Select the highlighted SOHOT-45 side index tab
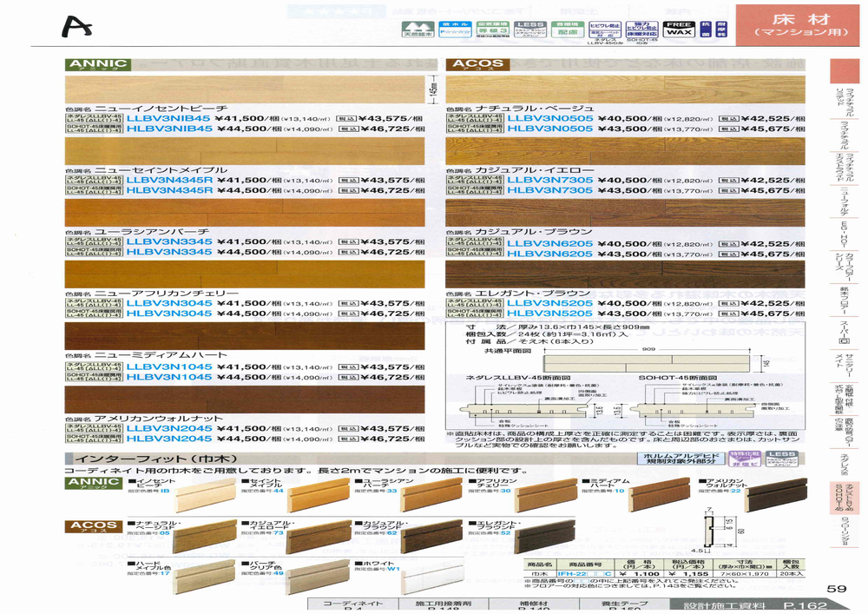Screen dimensions: 868x614 (x=843, y=498)
